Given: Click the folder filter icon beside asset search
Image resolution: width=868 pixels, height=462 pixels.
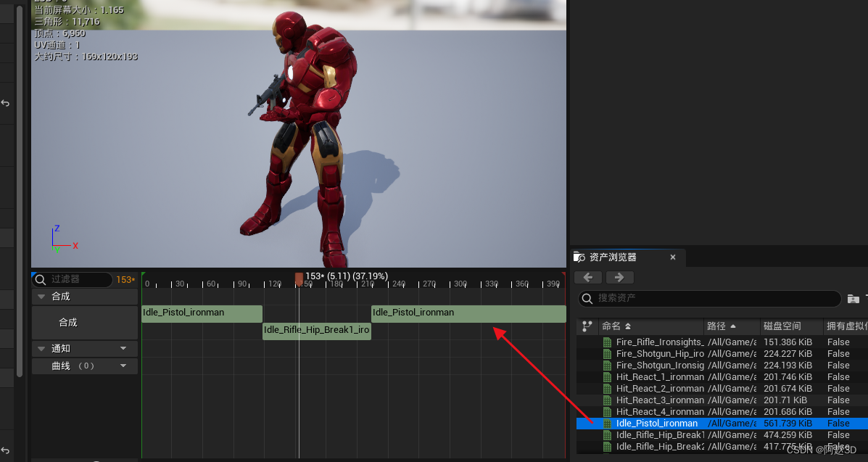Looking at the screenshot, I should (x=853, y=299).
